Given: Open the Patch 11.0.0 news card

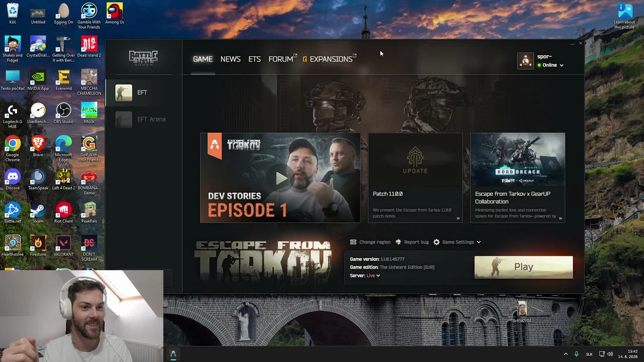Looking at the screenshot, I should 415,177.
